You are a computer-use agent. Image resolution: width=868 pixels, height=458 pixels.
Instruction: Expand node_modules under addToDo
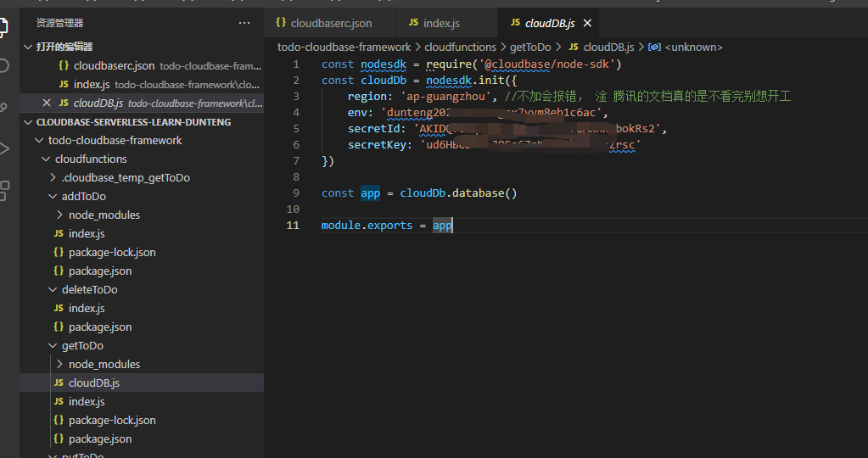59,215
